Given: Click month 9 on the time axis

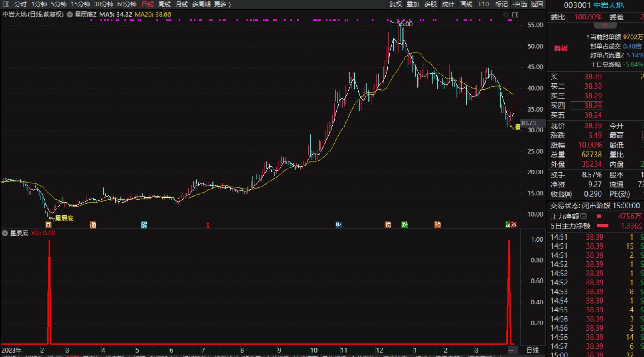Looking at the screenshot, I should pyautogui.click(x=279, y=351).
